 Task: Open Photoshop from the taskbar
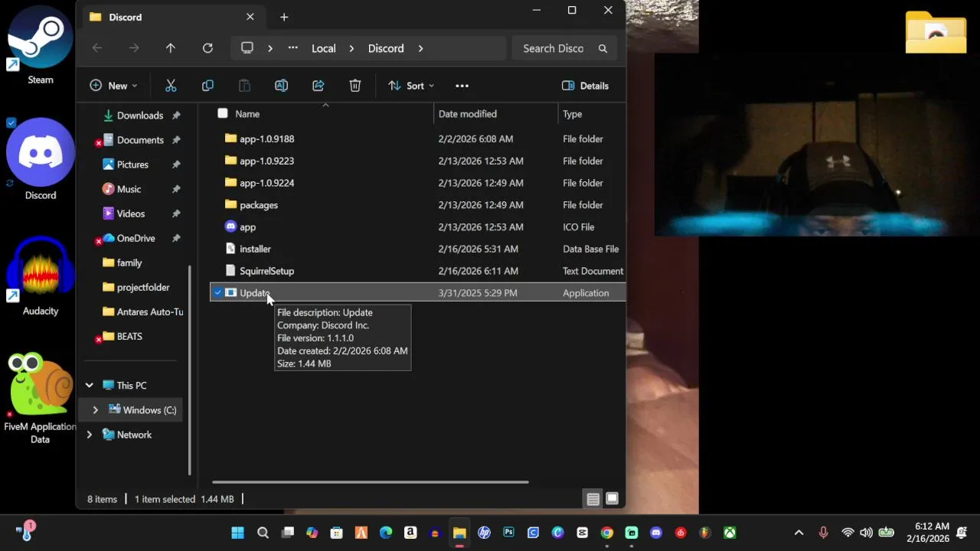[508, 533]
